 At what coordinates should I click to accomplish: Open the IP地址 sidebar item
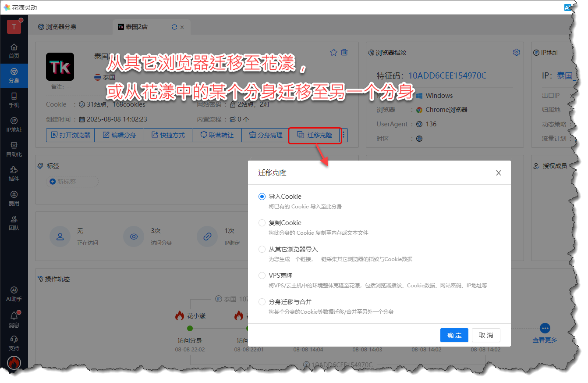coord(14,125)
